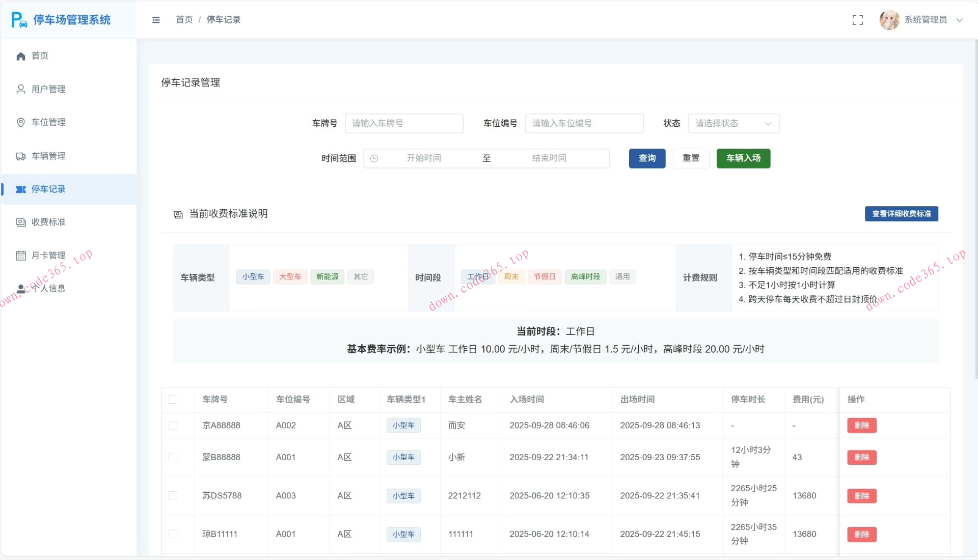Click clock icon in time range field
This screenshot has height=560, width=978.
pos(374,158)
